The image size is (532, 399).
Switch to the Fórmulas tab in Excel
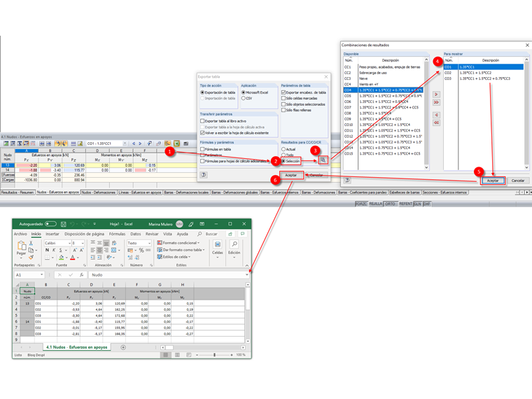[117, 234]
